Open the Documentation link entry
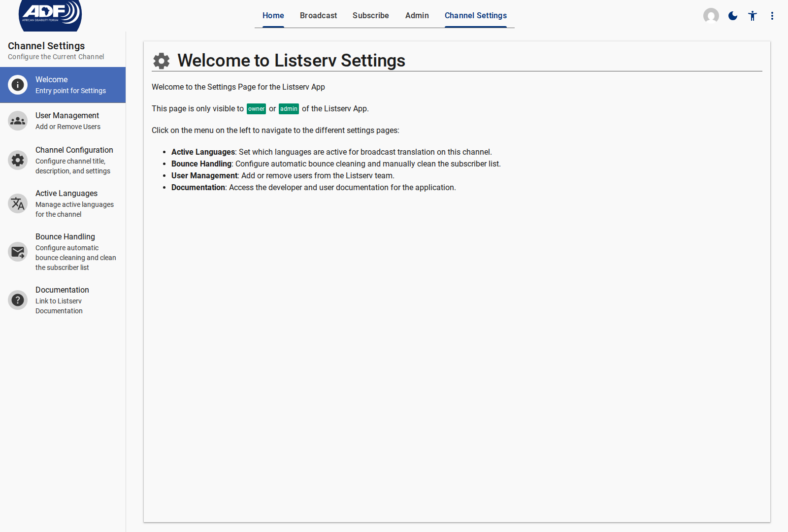The image size is (788, 532). point(63,300)
